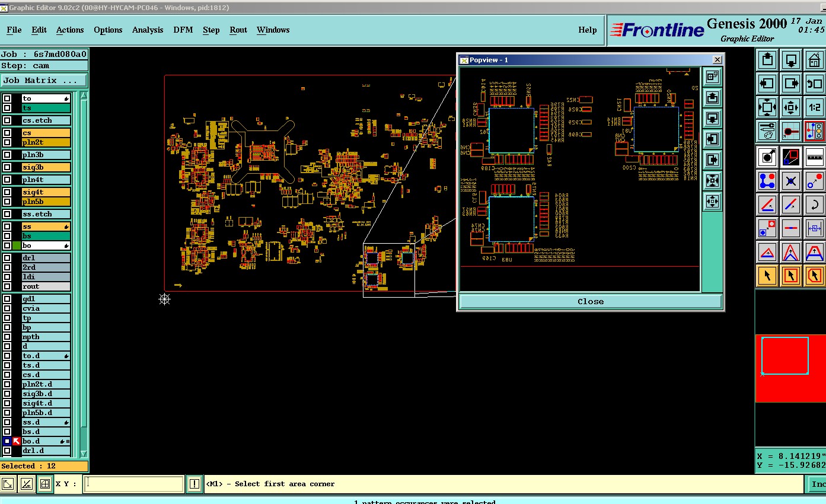Open the Edit menu
The image size is (826, 504).
pos(39,30)
